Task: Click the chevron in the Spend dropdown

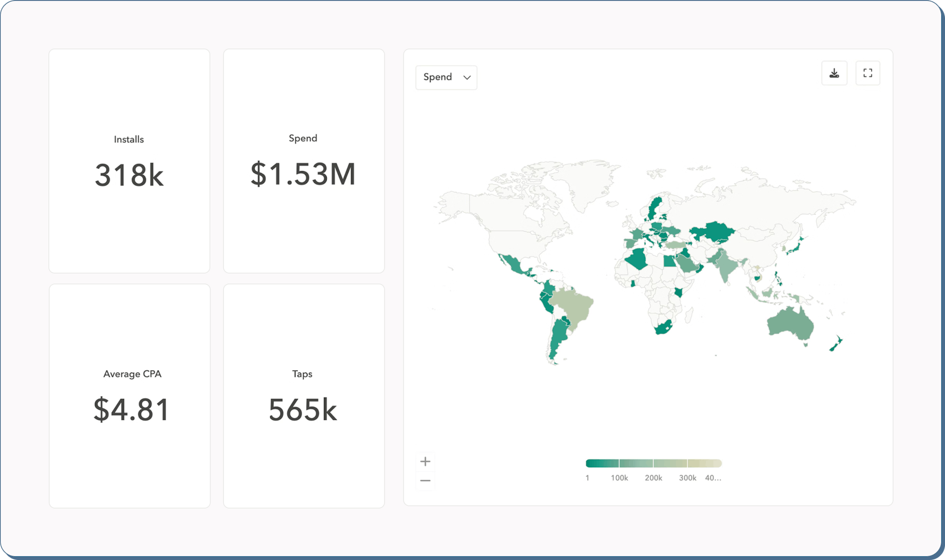Action: point(467,77)
